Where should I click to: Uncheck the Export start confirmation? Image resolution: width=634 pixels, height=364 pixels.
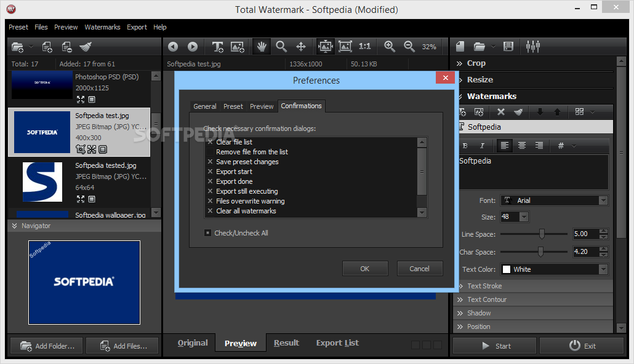[210, 172]
